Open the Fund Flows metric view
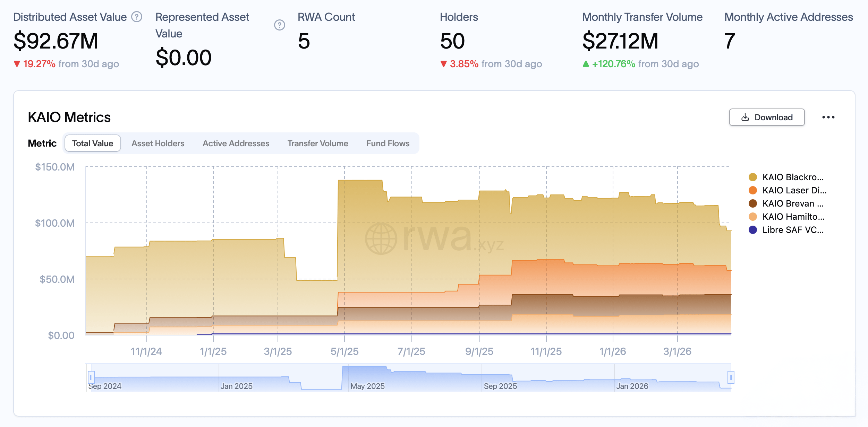The image size is (868, 427). tap(388, 143)
